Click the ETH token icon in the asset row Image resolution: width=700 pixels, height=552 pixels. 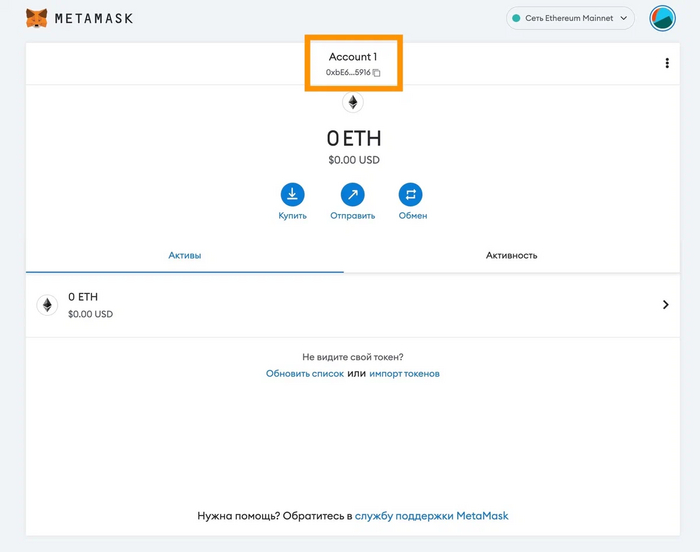point(47,305)
